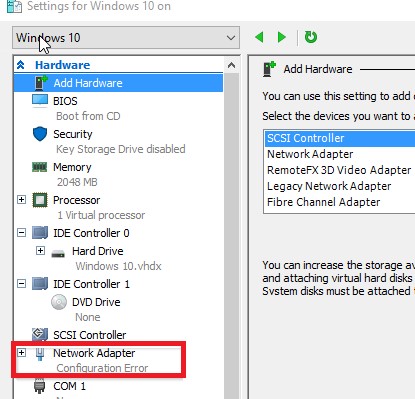Select DVD Drive entry
Image resolution: width=415 pixels, height=399 pixels.
point(96,302)
